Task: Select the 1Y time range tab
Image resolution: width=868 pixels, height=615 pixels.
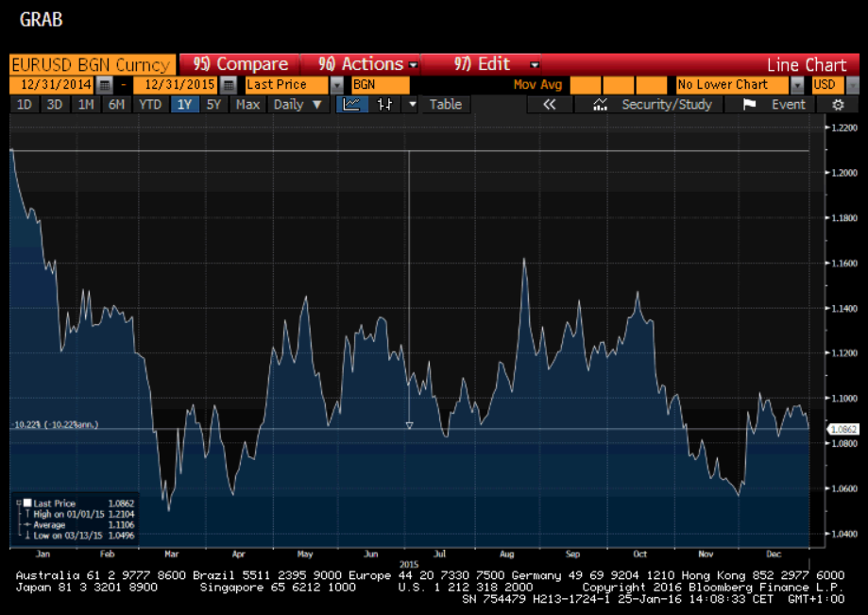Action: [x=184, y=104]
